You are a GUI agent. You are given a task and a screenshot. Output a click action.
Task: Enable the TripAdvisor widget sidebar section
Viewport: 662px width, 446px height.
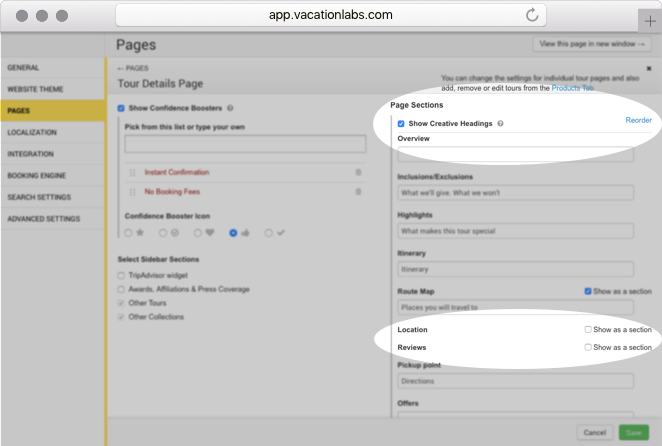121,273
